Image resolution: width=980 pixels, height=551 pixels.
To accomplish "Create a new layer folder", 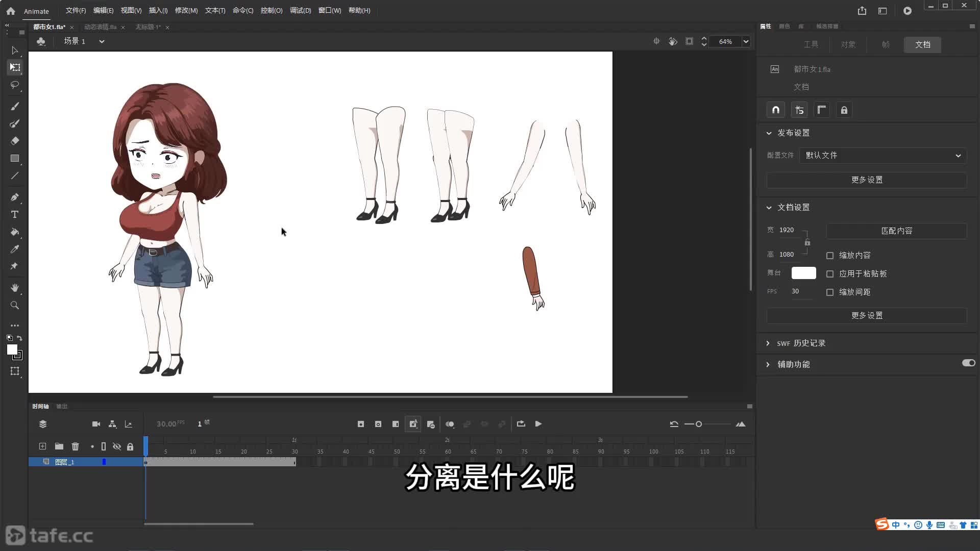I will [59, 446].
